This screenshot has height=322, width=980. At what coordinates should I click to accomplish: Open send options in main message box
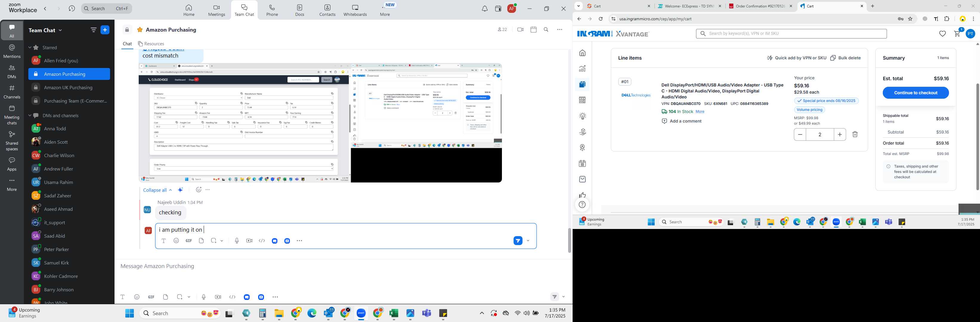coord(563,297)
